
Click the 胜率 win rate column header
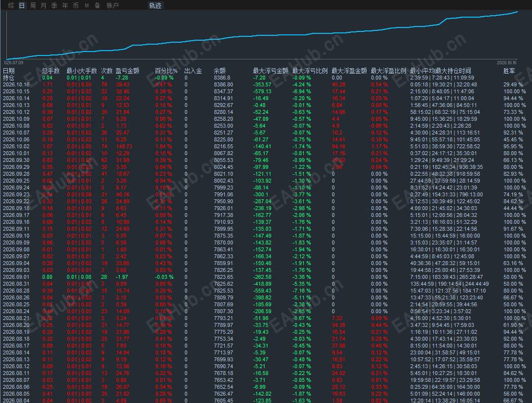tap(509, 71)
